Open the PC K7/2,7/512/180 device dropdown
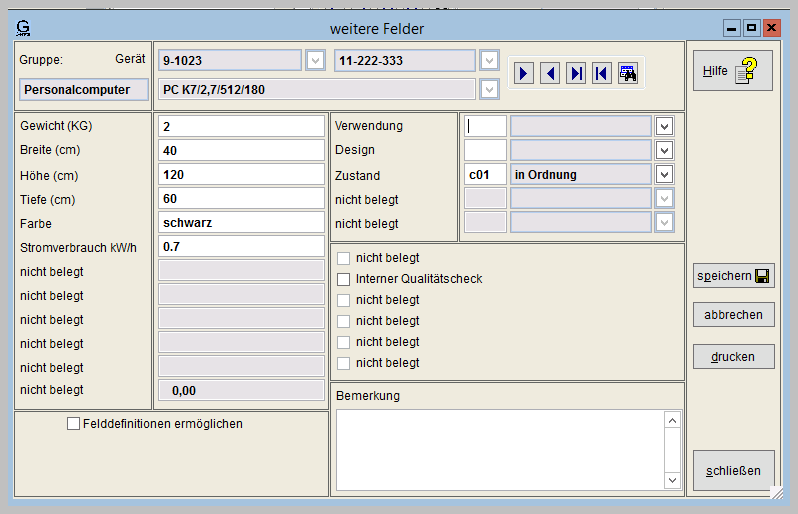 pos(489,90)
